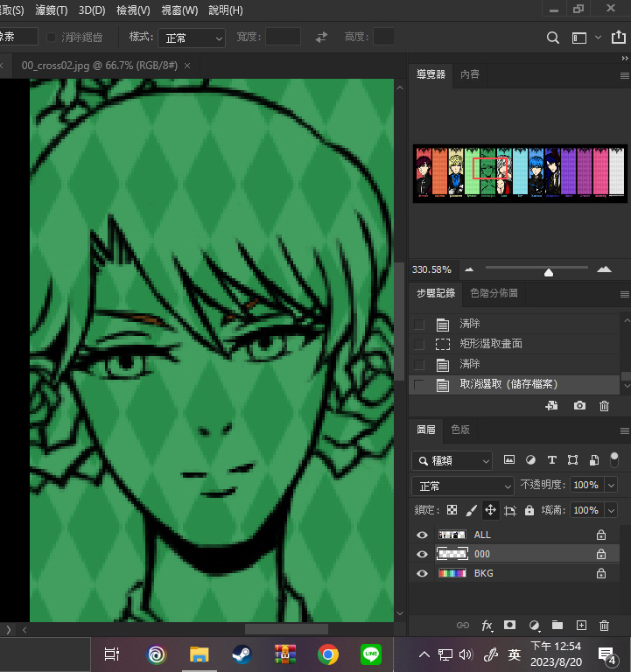The width and height of the screenshot is (631, 672).
Task: Zoom in navigator large mountain icon
Action: 604,269
